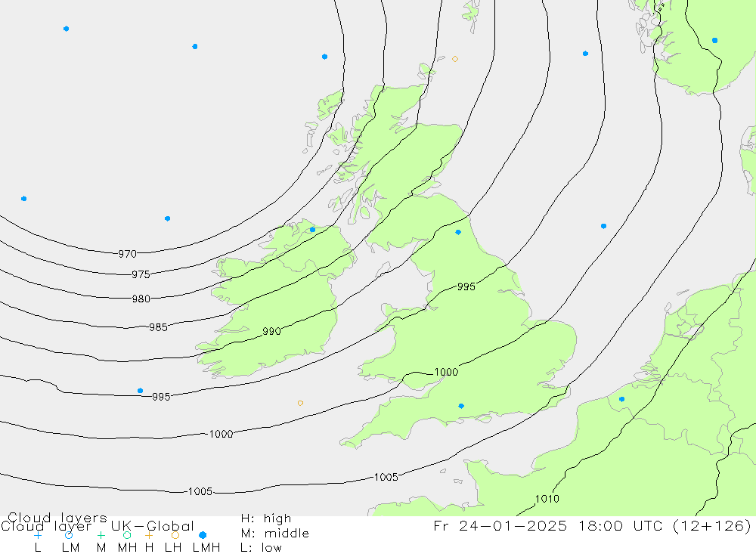
Task: Click the blue dot beside the lower 995 label
Action: point(140,391)
